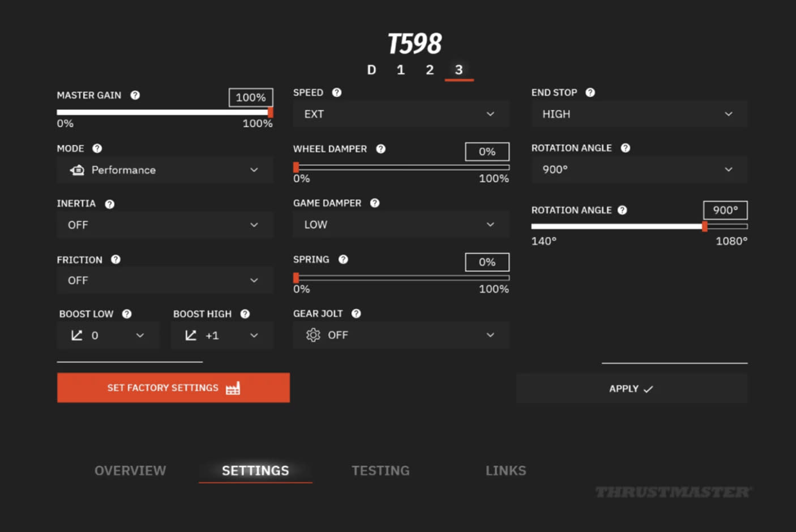This screenshot has height=532, width=796.
Task: Go to the Overview tab
Action: pos(130,471)
